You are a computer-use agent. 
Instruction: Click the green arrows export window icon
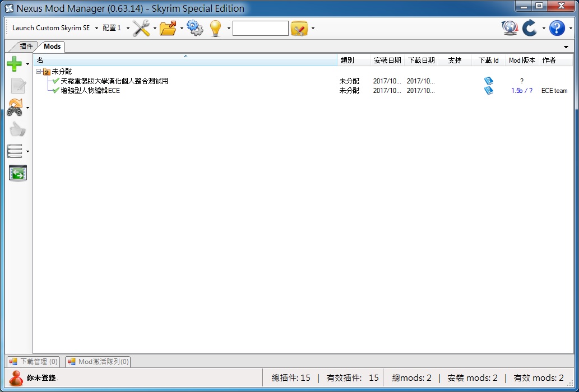[18, 173]
